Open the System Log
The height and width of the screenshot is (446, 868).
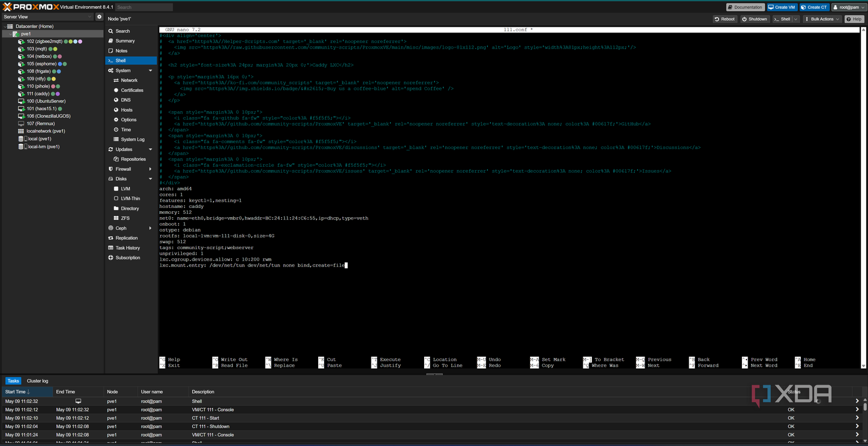[x=131, y=140]
